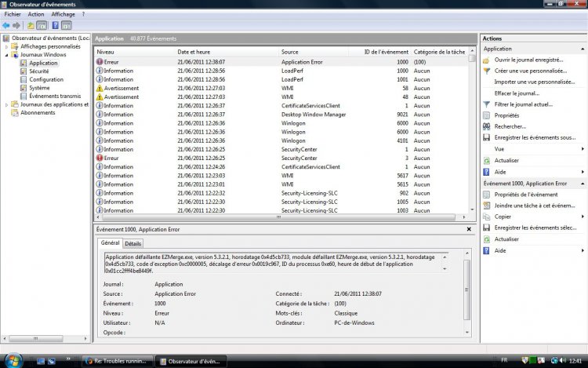The width and height of the screenshot is (588, 368).
Task: Click the Windows Start orb
Action: (x=13, y=360)
